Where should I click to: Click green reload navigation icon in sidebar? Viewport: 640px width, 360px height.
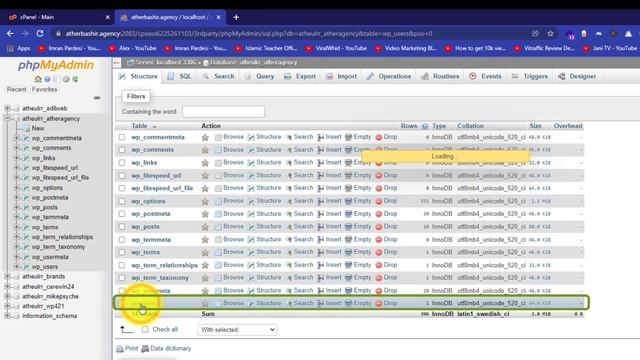pos(75,79)
